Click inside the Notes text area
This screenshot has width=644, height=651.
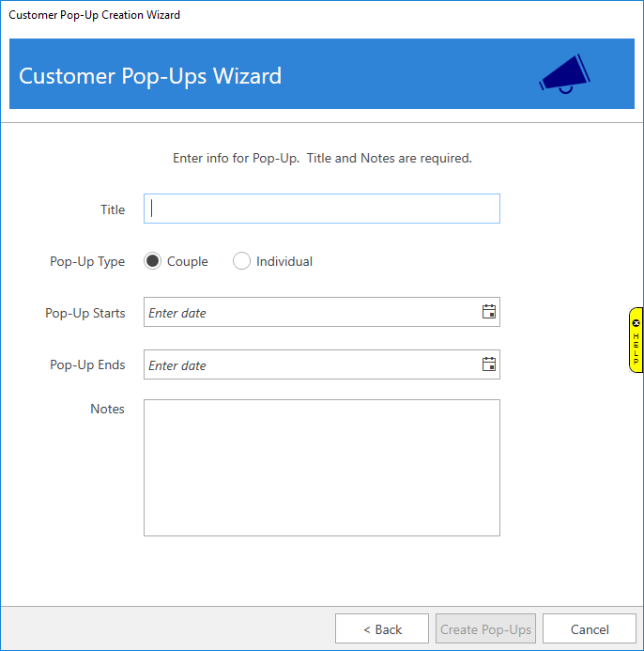click(x=321, y=467)
